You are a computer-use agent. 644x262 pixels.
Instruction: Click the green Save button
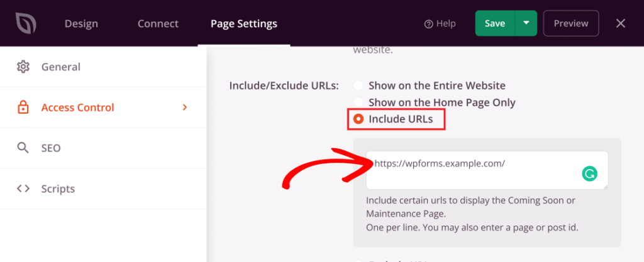[x=495, y=23]
